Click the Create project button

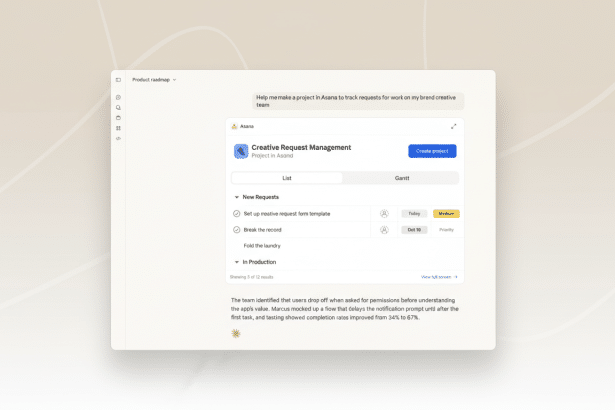(432, 151)
